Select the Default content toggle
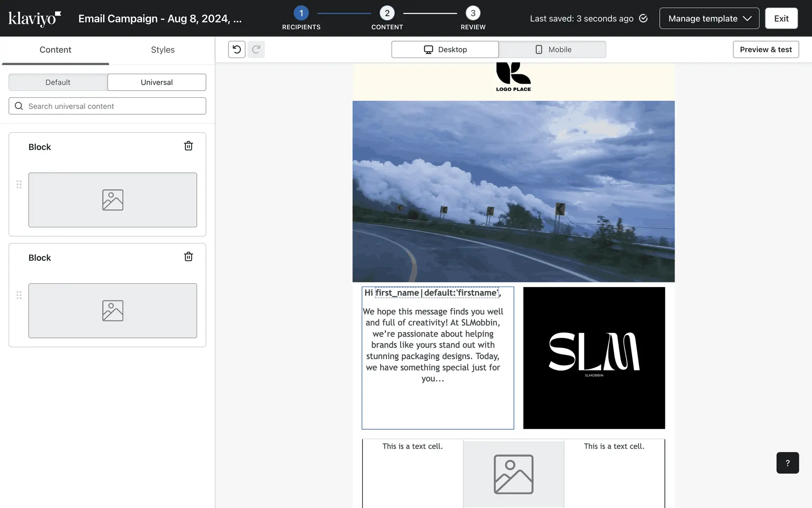Viewport: 812px width, 508px height. (58, 82)
